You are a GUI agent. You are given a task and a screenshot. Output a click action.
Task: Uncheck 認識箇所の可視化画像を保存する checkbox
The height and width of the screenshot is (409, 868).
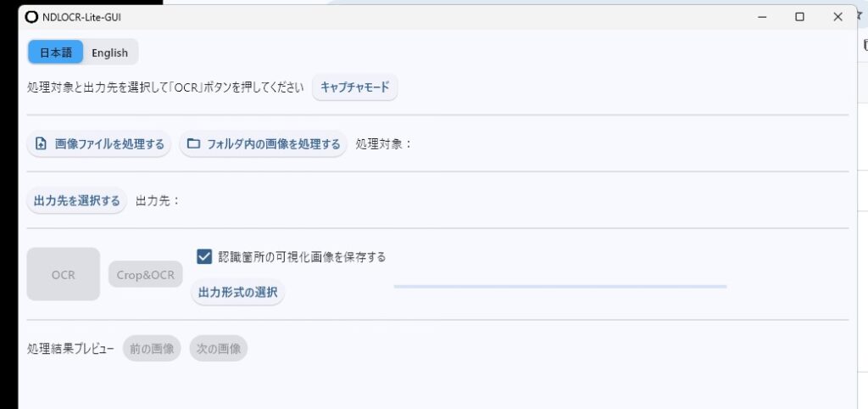tap(203, 256)
